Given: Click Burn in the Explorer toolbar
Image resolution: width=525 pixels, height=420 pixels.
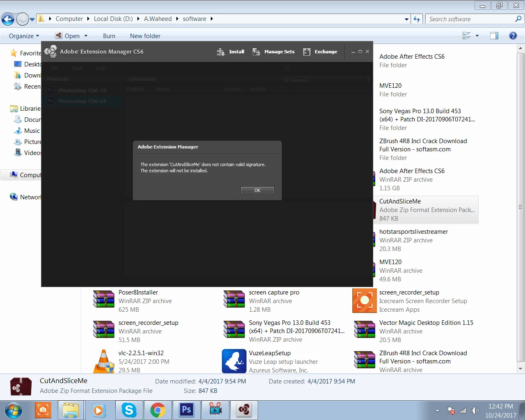Looking at the screenshot, I should (x=109, y=36).
